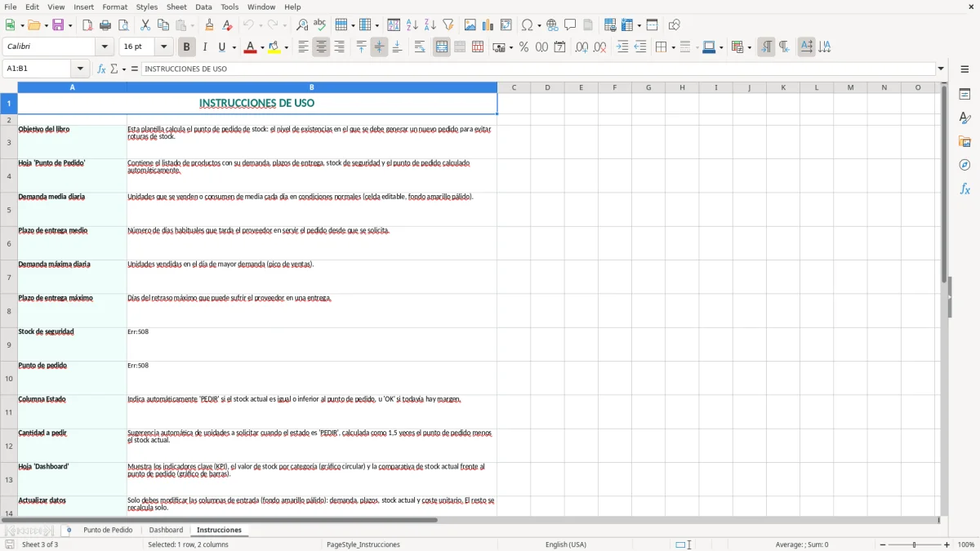Open sidebar Functions panel
Viewport: 980px width, 551px height.
point(964,189)
